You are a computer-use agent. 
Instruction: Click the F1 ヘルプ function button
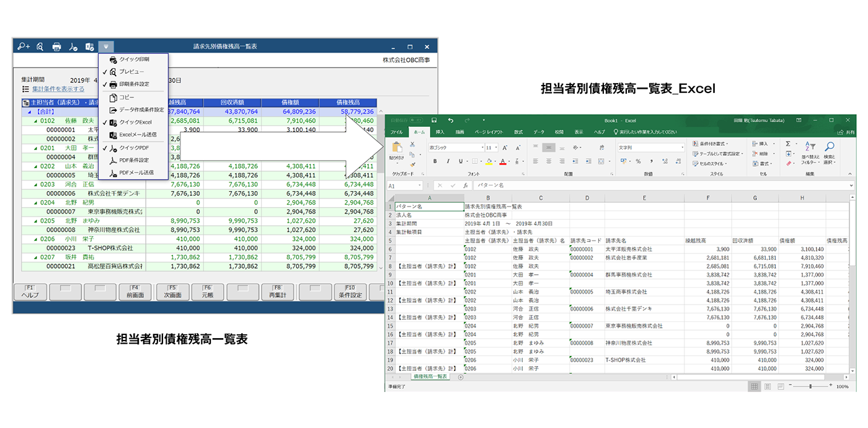point(30,292)
